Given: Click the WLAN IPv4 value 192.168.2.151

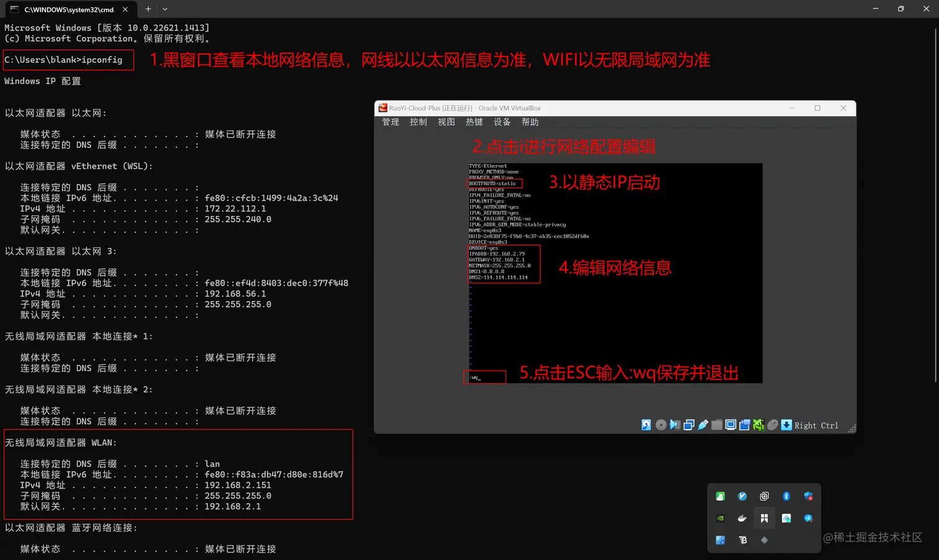Looking at the screenshot, I should point(238,485).
